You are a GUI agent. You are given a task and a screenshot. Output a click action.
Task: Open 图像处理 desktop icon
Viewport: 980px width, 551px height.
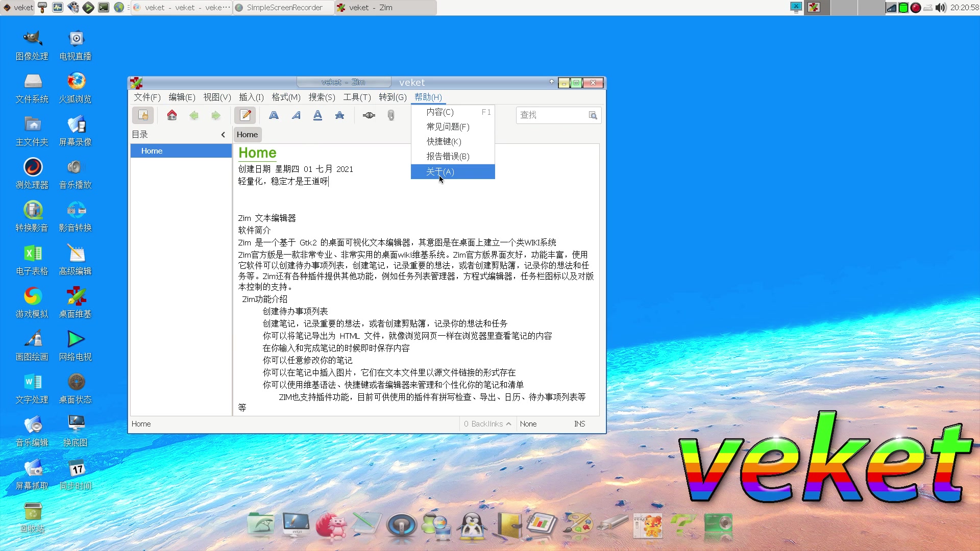pos(32,45)
